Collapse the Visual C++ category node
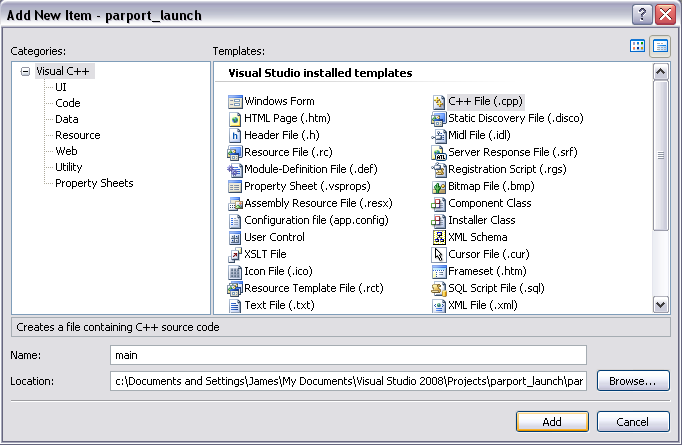The height and width of the screenshot is (445, 682). tap(25, 71)
